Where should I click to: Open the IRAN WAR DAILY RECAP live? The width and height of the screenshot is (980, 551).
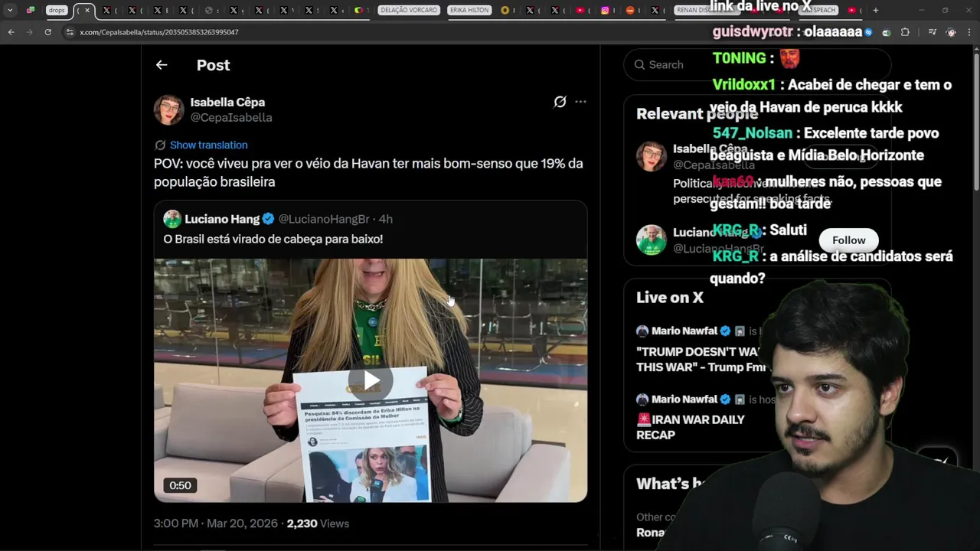(x=691, y=427)
